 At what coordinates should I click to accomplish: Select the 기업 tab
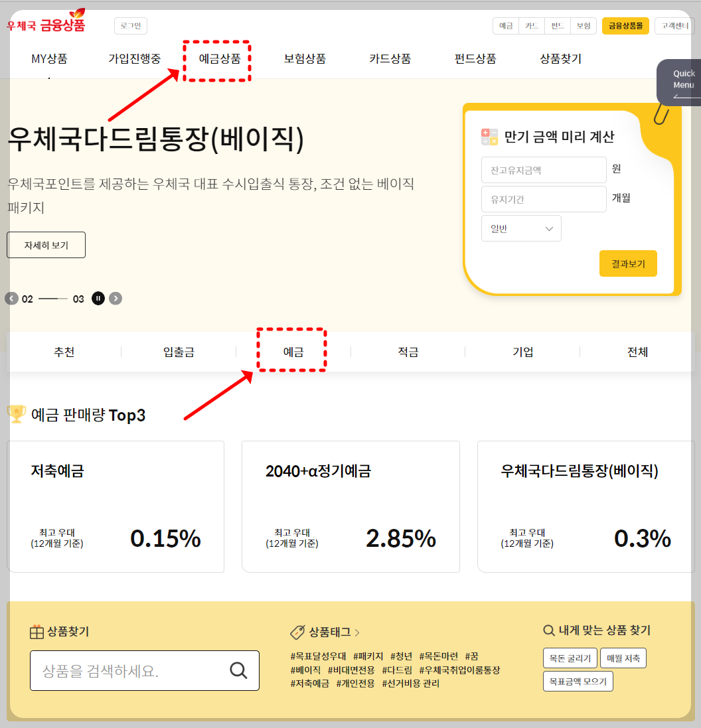[522, 352]
